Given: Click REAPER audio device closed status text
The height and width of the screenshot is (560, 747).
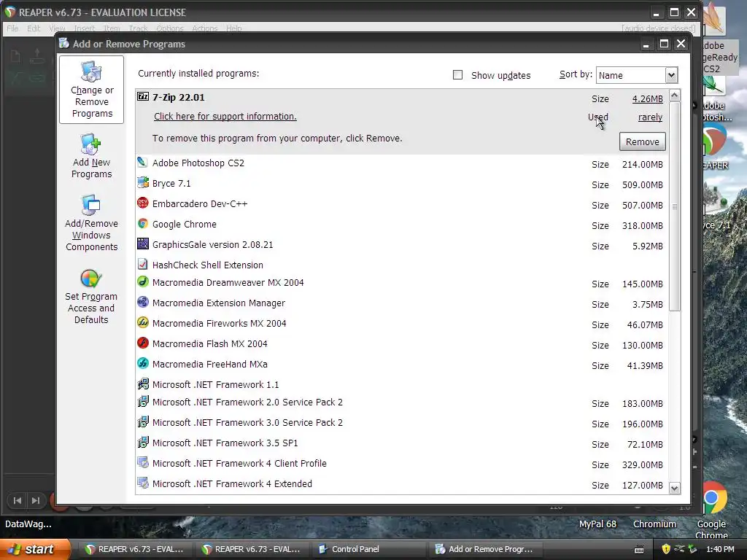Looking at the screenshot, I should (659, 28).
